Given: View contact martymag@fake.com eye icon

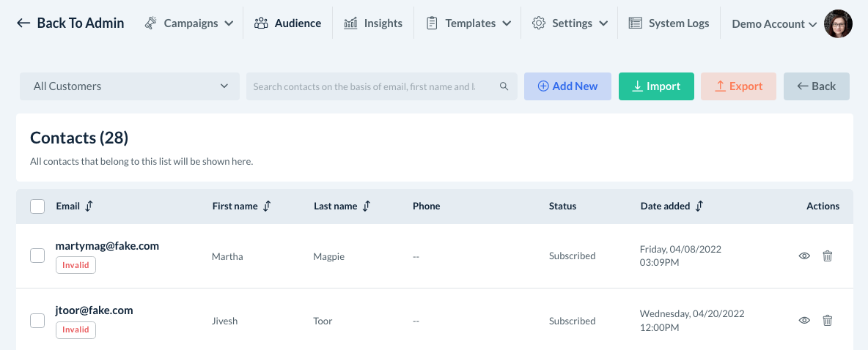Looking at the screenshot, I should (x=804, y=256).
